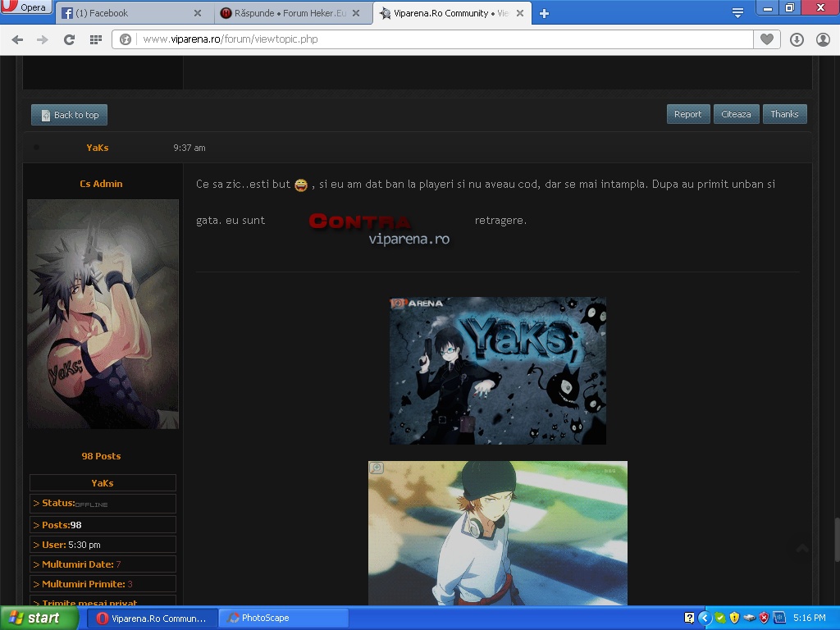The height and width of the screenshot is (630, 840).
Task: Open YaKs profile from post header
Action: 98,148
